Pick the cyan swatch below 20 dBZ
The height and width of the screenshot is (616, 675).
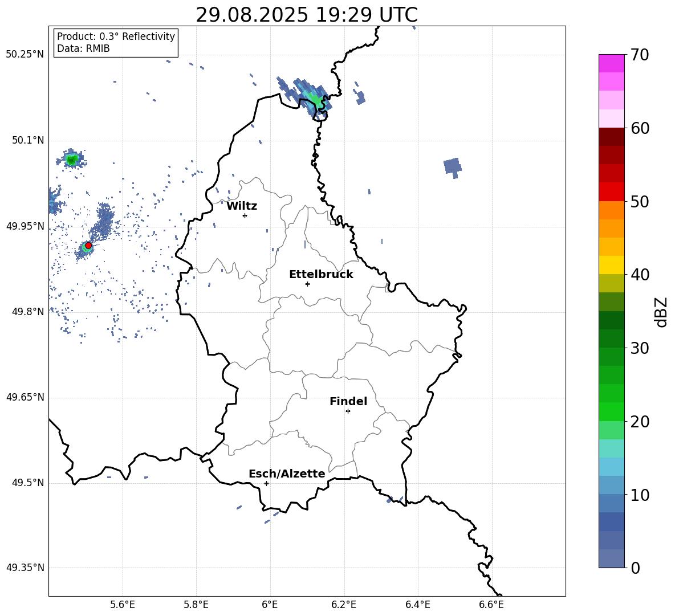coord(612,448)
